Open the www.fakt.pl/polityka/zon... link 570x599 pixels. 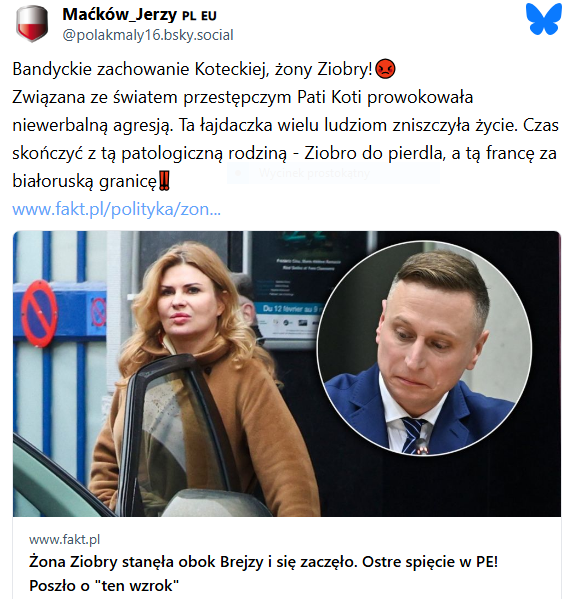point(117,209)
